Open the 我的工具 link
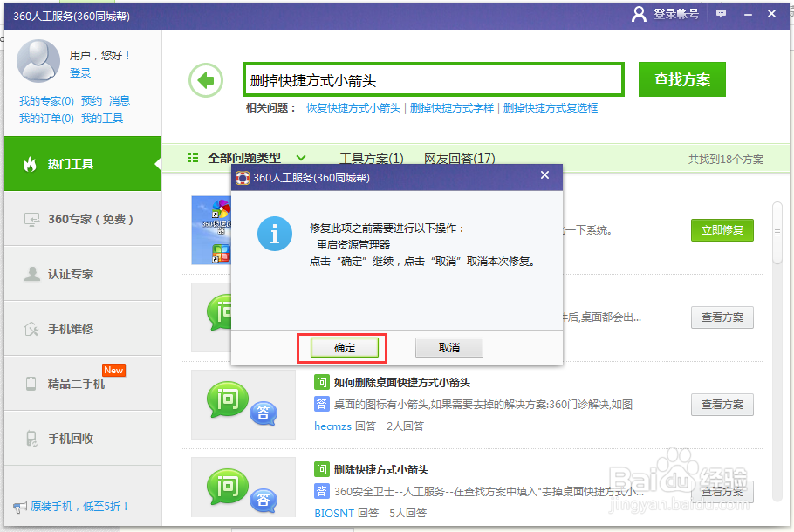The width and height of the screenshot is (794, 532). 102,119
